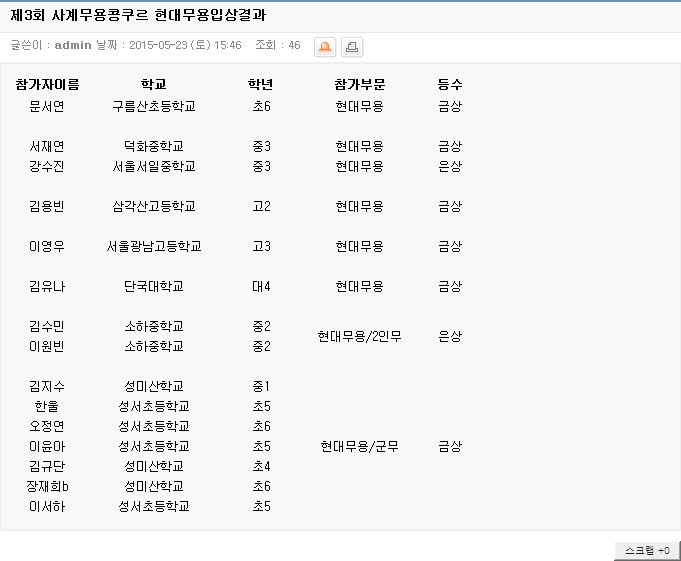Viewport: 681px width, 561px height.
Task: Click grade 고3 for 이영우
Action: [x=261, y=247]
